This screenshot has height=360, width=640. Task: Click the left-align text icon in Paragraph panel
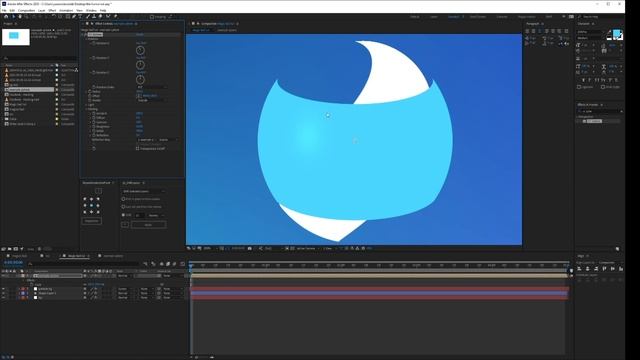coord(527,31)
